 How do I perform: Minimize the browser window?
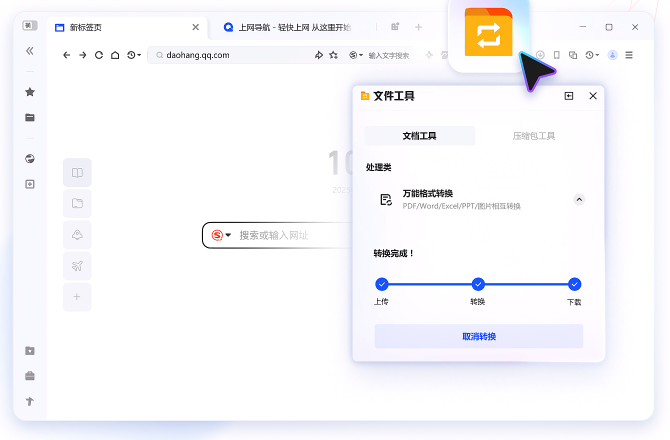[583, 26]
